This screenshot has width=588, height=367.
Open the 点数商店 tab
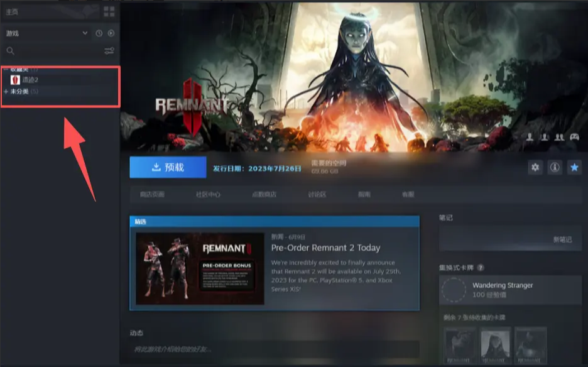(x=263, y=195)
